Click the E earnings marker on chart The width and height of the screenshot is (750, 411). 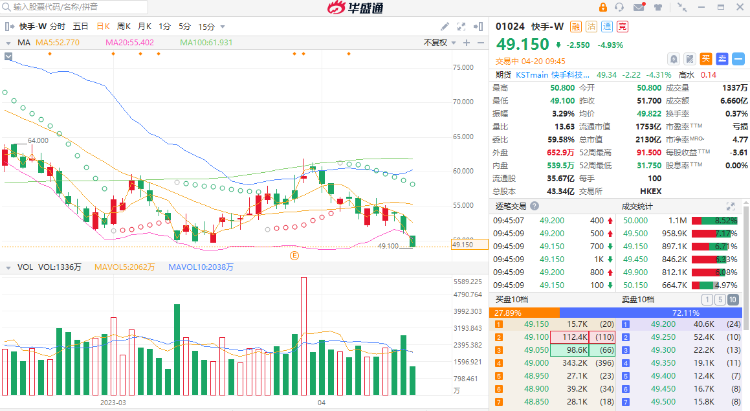(x=294, y=256)
